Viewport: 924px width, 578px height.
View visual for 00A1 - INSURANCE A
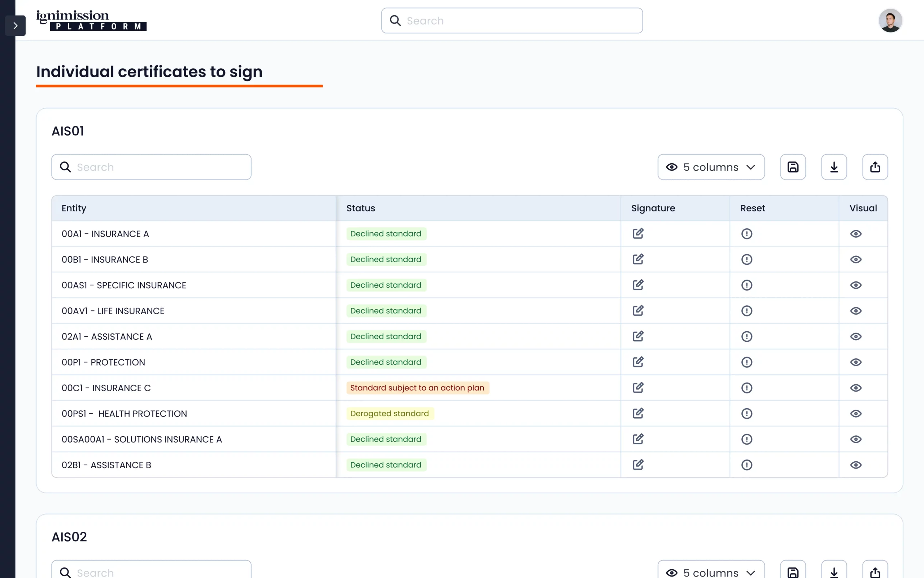point(856,234)
